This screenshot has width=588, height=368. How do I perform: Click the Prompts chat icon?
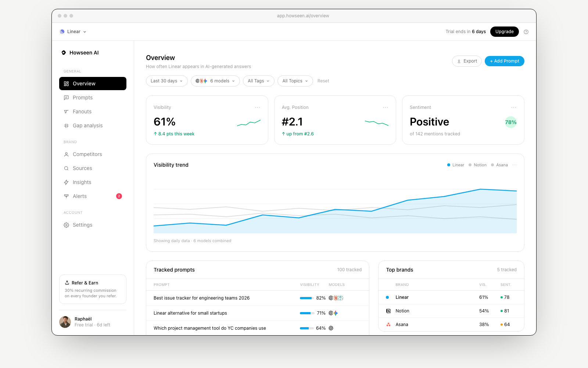[x=67, y=98]
